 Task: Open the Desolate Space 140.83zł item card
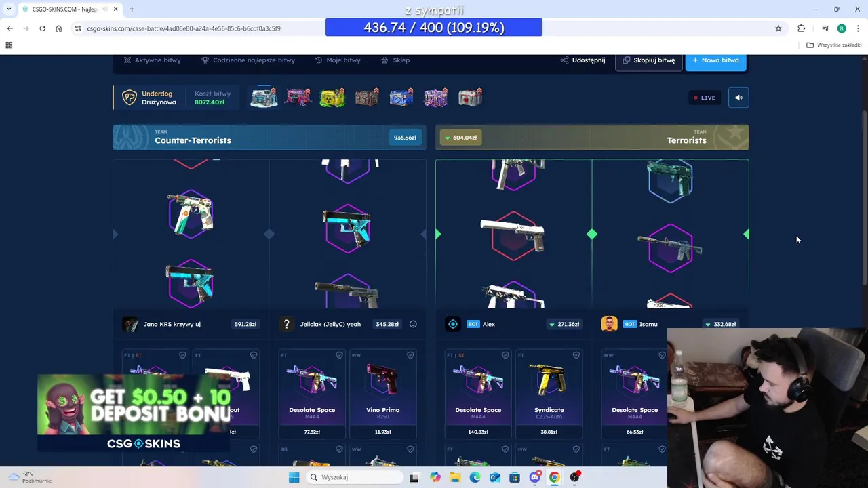pyautogui.click(x=478, y=393)
